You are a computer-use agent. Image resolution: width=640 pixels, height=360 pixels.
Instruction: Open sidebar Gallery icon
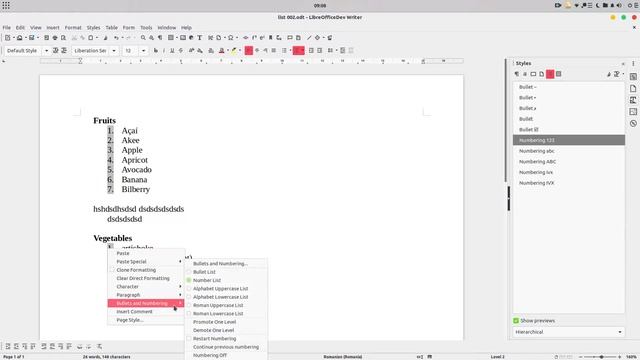[633, 111]
